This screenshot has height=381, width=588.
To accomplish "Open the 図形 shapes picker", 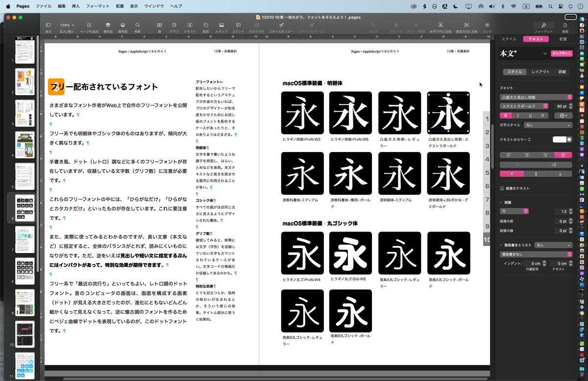I will click(x=206, y=25).
